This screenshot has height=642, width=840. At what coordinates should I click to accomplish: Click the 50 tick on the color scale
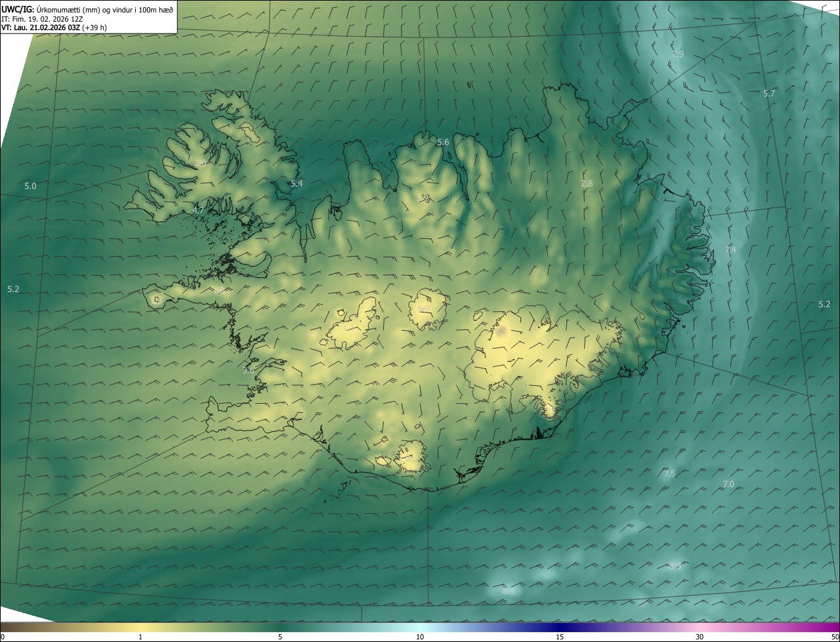(835, 637)
